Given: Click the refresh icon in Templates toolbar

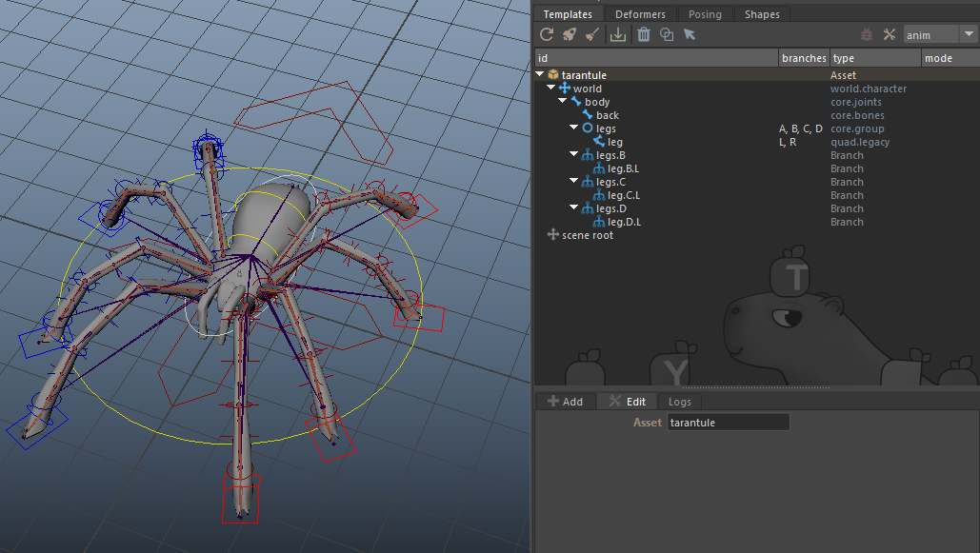Looking at the screenshot, I should tap(547, 34).
